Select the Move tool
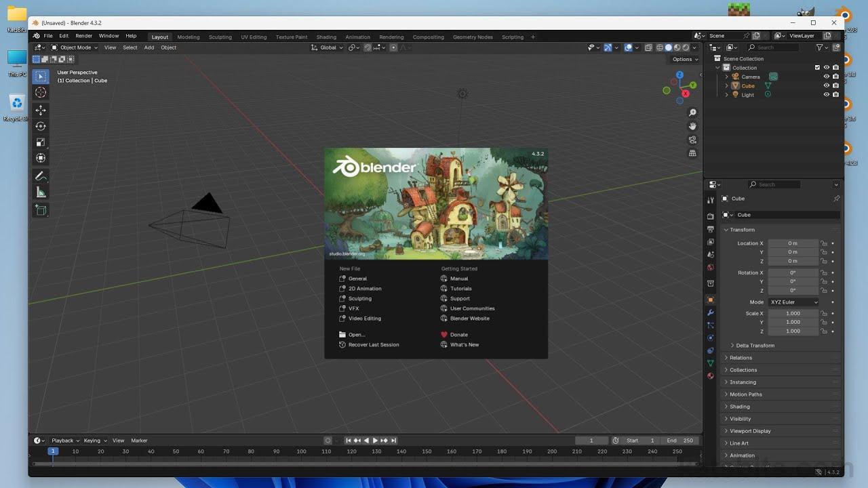Screen dimensions: 868x488 [x=41, y=110]
